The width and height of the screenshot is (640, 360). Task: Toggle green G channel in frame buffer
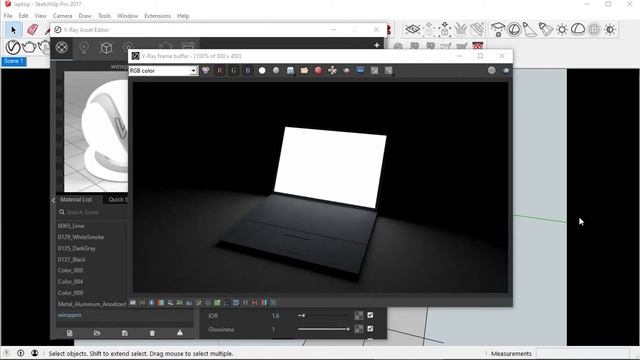tap(233, 71)
